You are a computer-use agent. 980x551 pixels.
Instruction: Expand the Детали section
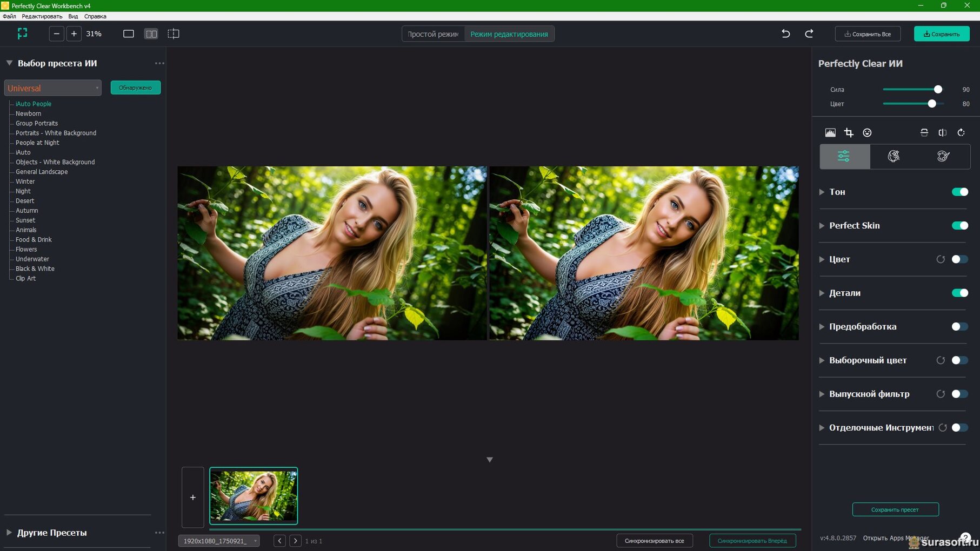pyautogui.click(x=822, y=293)
